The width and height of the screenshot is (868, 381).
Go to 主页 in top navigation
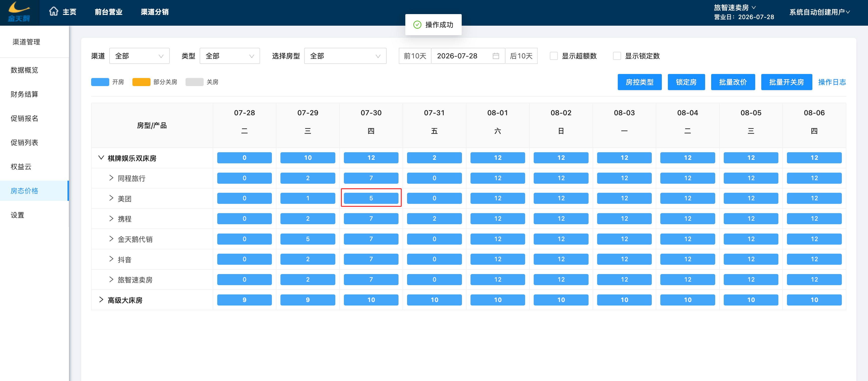click(69, 12)
